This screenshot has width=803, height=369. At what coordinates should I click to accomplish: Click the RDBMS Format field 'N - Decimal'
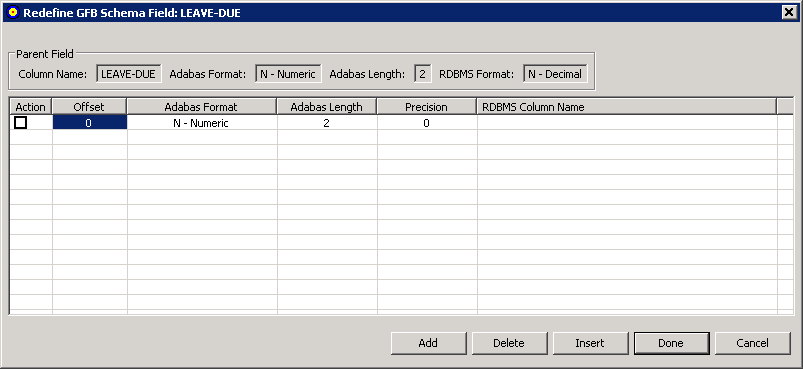[x=555, y=74]
